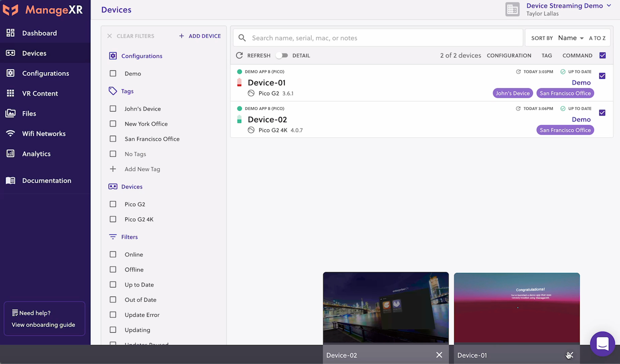Screen dimensions: 620x364
Task: Check the Out of Date filter
Action: pyautogui.click(x=113, y=300)
